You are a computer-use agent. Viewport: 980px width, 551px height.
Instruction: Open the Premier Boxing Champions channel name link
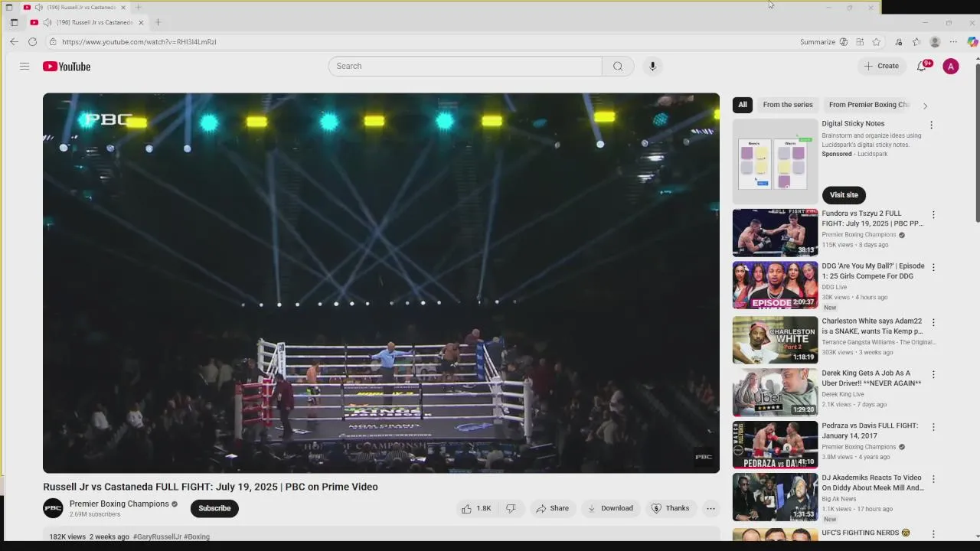119,504
